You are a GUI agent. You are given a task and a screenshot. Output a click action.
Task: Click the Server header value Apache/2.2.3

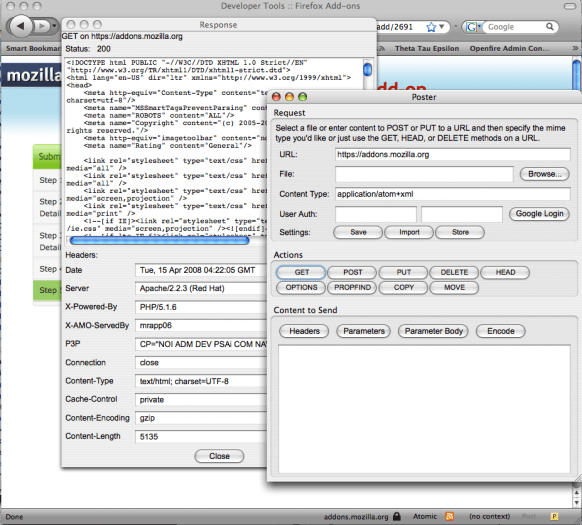coord(201,288)
